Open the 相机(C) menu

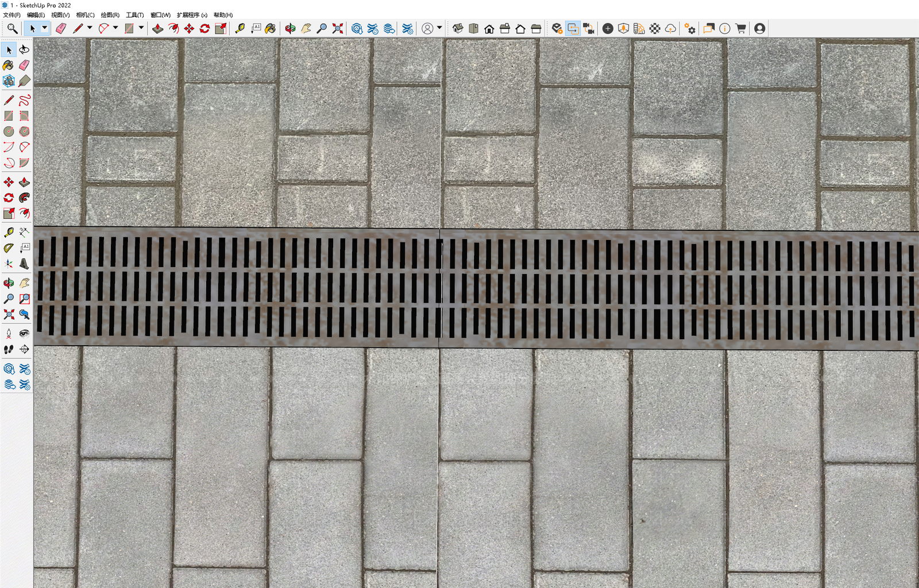pyautogui.click(x=85, y=15)
